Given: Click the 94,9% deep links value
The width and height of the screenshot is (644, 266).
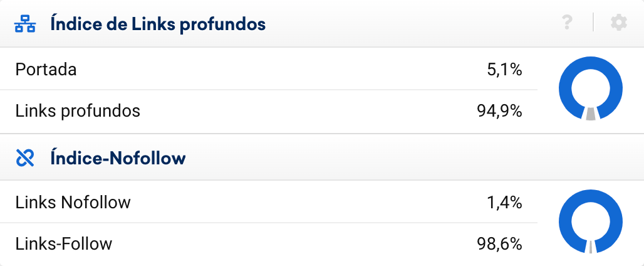Looking at the screenshot, I should click(499, 111).
